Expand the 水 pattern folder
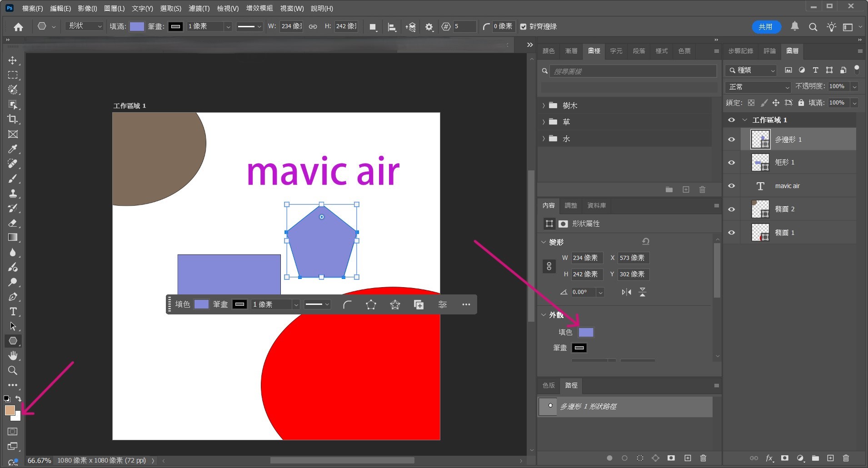The width and height of the screenshot is (868, 468). (x=544, y=139)
